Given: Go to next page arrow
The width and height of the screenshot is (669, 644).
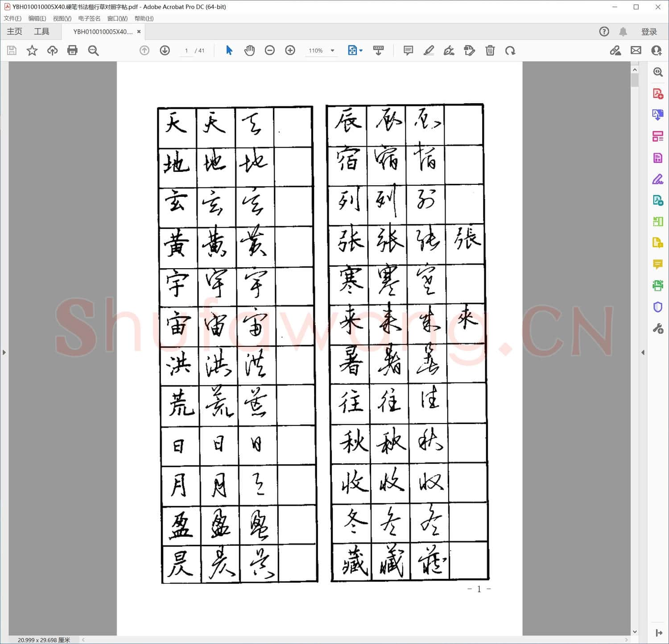Looking at the screenshot, I should click(165, 50).
